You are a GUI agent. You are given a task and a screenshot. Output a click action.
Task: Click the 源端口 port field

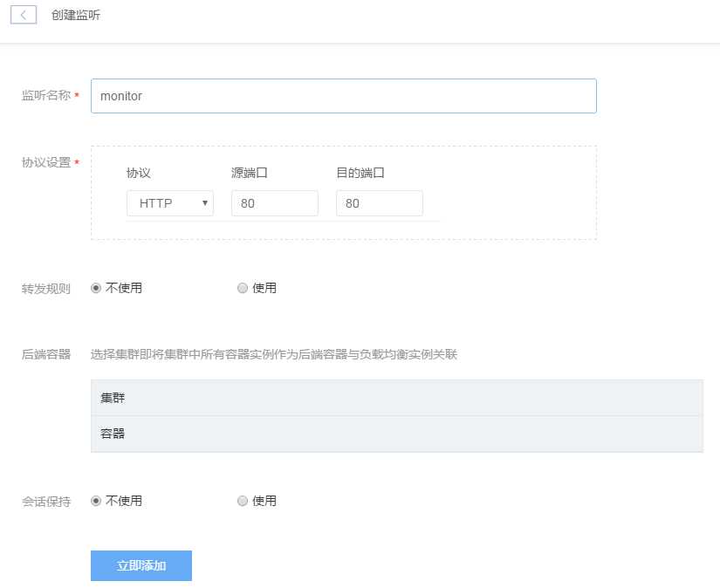point(274,202)
